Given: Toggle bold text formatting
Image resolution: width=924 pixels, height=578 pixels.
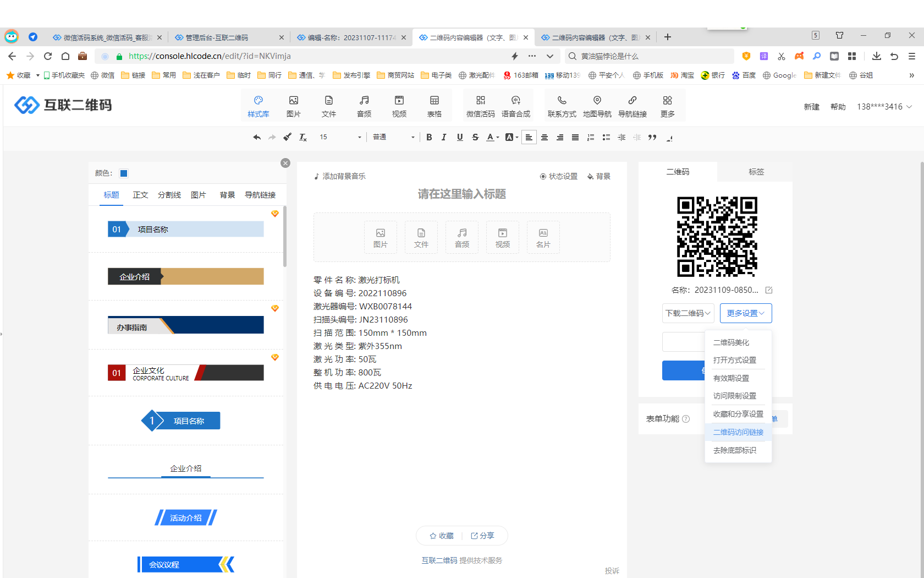Looking at the screenshot, I should click(429, 137).
